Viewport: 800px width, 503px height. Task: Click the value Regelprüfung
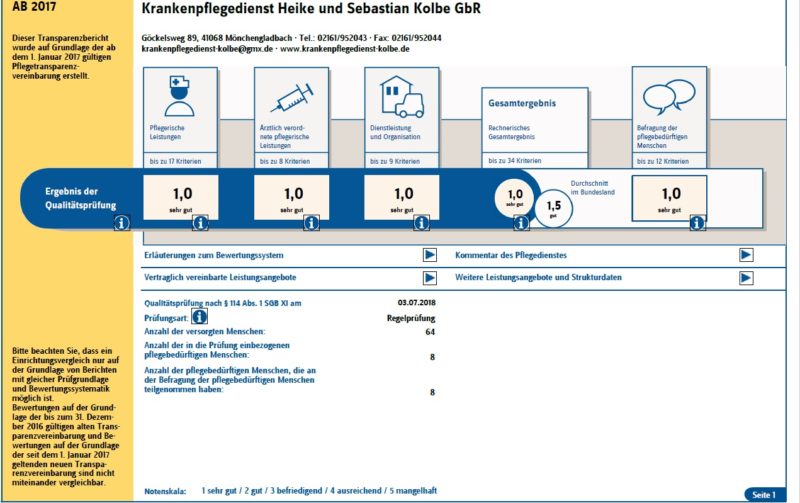click(x=411, y=318)
